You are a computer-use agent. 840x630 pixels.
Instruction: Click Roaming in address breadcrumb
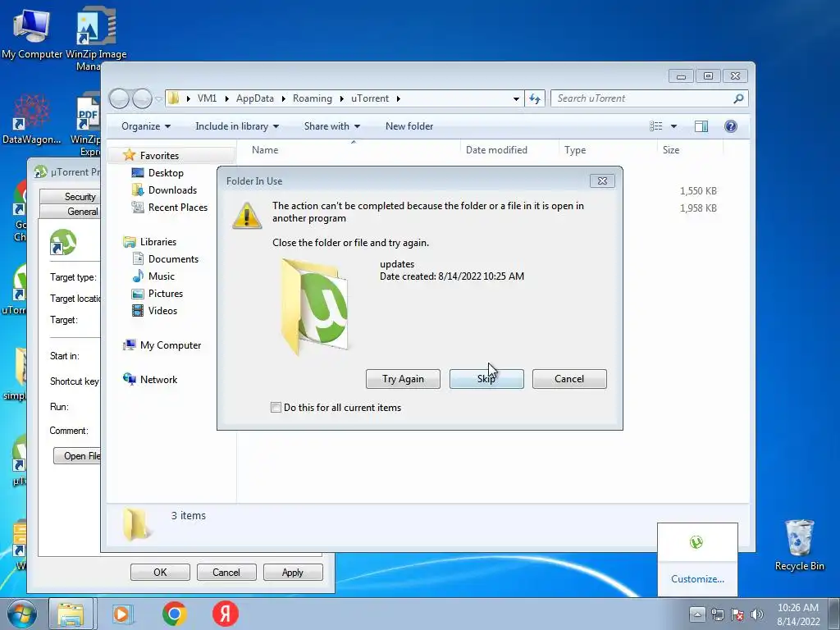click(x=313, y=98)
